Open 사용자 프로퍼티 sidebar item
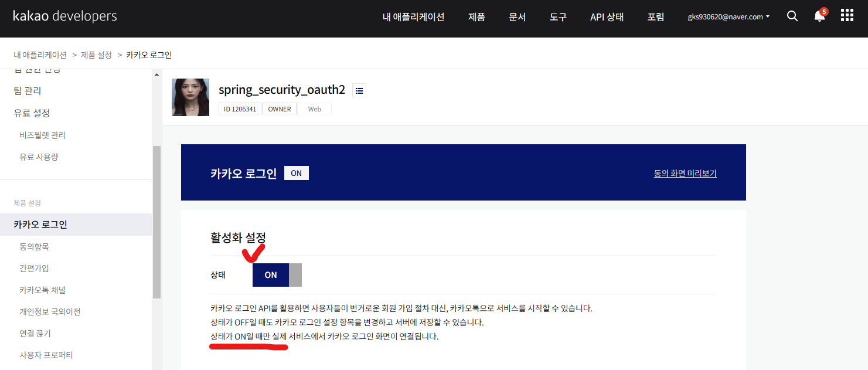 click(x=46, y=355)
